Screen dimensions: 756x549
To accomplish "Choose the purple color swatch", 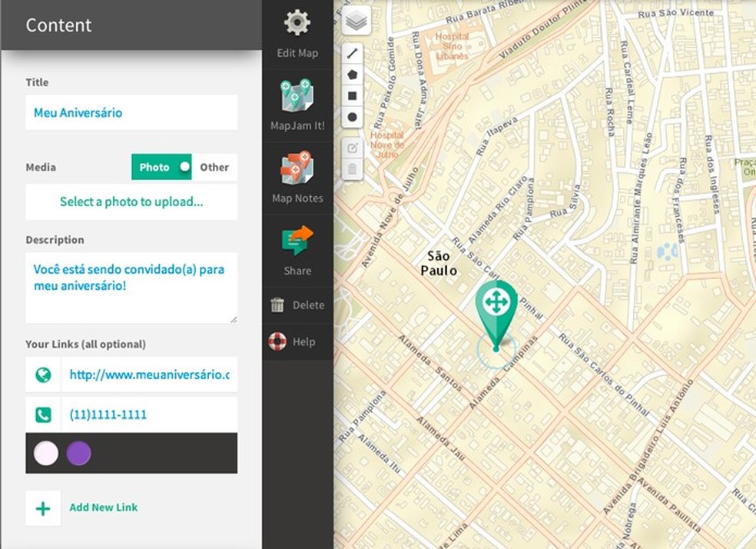I will [78, 454].
